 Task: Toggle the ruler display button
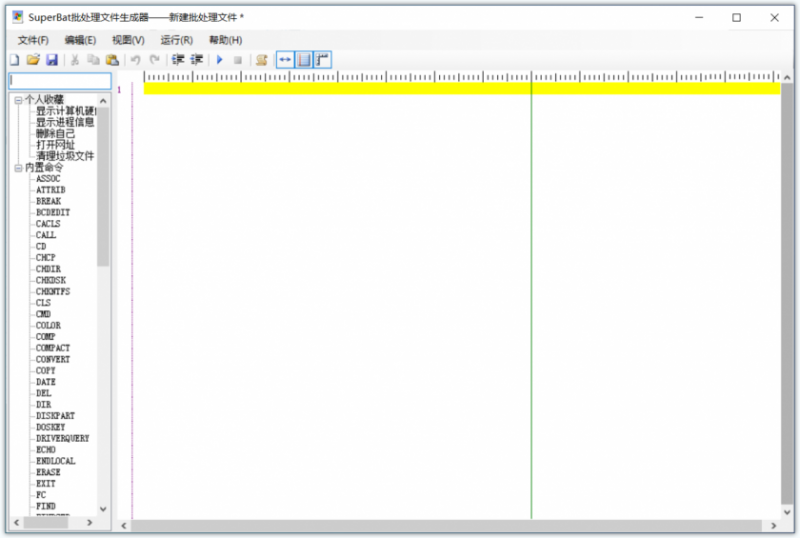click(x=322, y=60)
